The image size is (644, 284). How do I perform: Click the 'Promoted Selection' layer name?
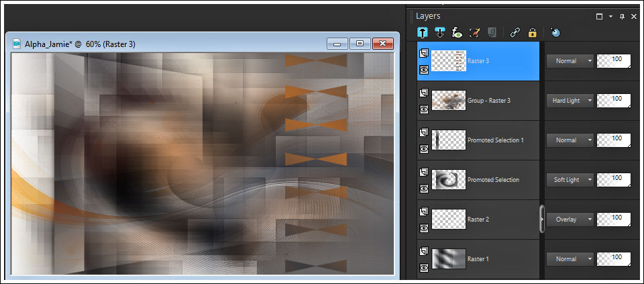pos(493,180)
